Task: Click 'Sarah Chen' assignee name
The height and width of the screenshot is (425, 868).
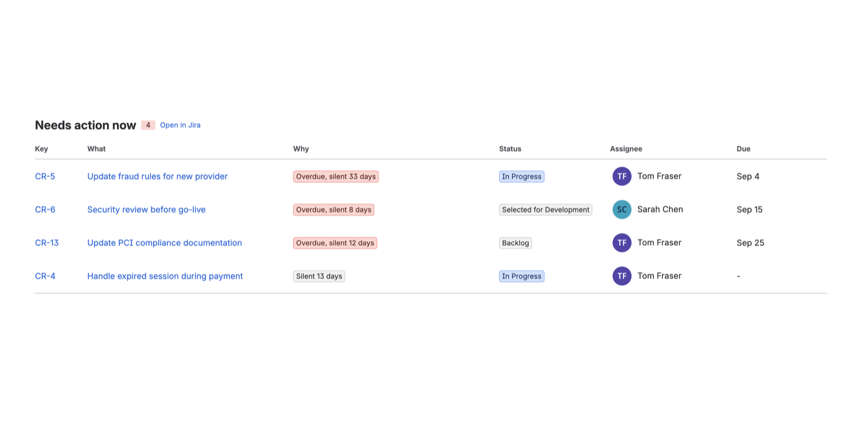Action: pos(660,209)
